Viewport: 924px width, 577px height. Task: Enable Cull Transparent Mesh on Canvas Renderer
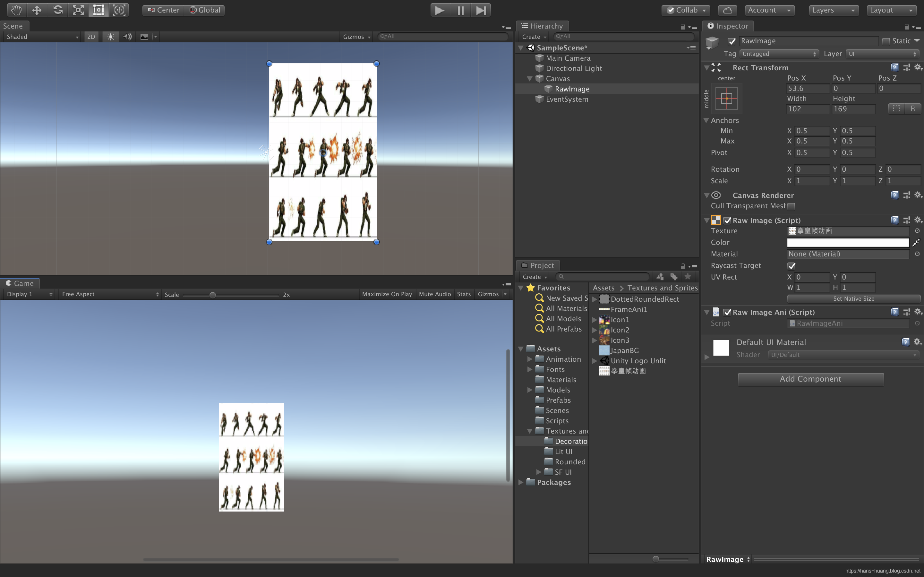coord(791,206)
